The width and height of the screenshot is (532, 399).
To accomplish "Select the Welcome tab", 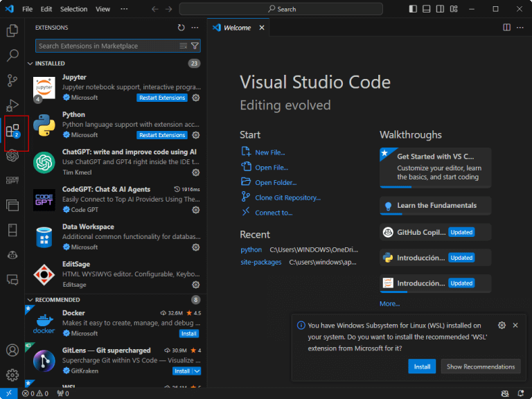I will (237, 28).
